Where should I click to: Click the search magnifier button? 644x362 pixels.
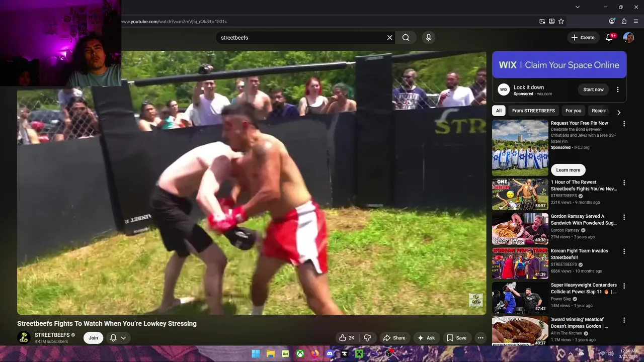coord(406,38)
